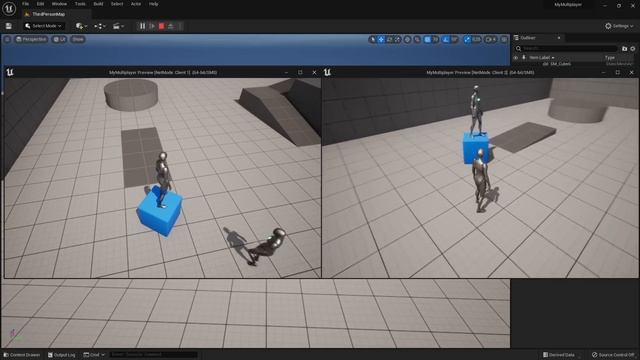Image resolution: width=640 pixels, height=360 pixels.
Task: Click the frame skip button beside Pause
Action: (152, 26)
